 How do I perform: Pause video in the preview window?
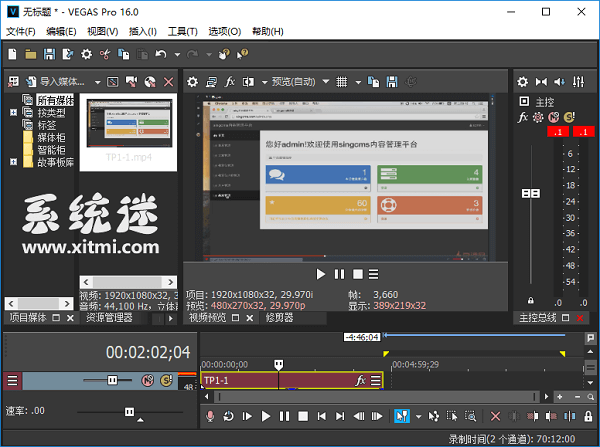[339, 274]
